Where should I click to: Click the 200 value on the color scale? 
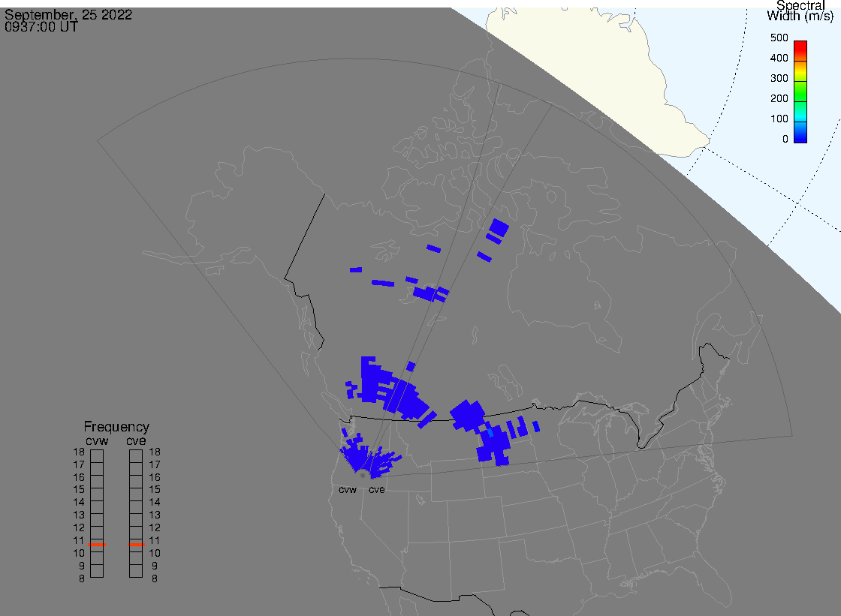pyautogui.click(x=779, y=98)
